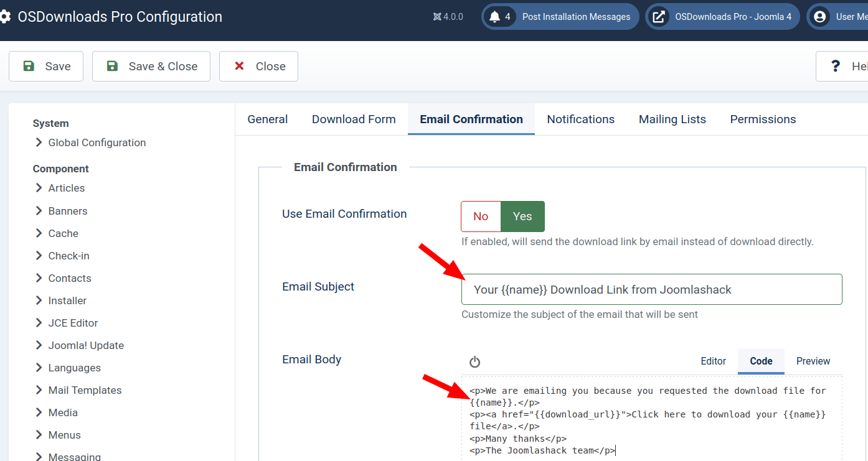Open Languages component configuration
Screen dimensions: 868x461
point(68,368)
